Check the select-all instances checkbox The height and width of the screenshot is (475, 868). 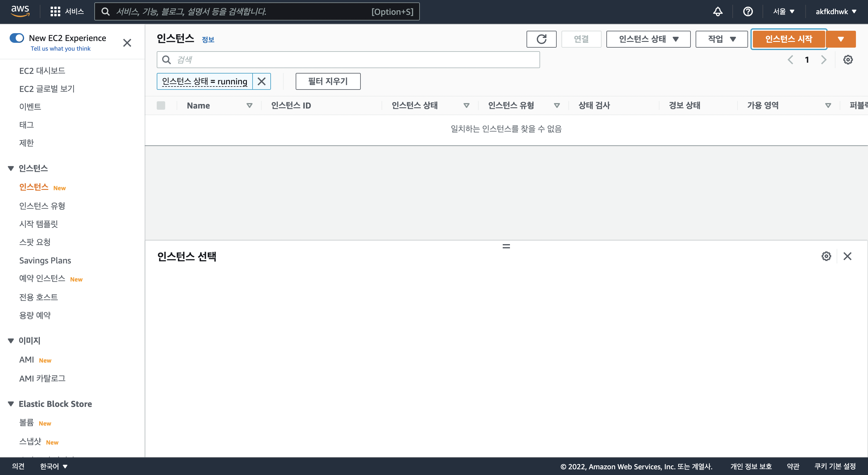click(x=161, y=105)
